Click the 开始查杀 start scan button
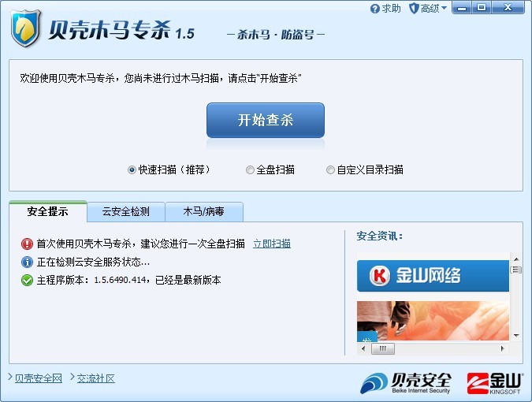 266,120
